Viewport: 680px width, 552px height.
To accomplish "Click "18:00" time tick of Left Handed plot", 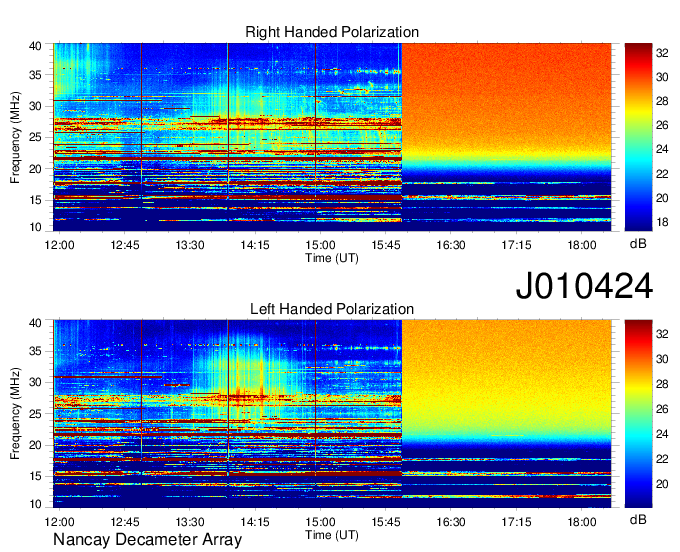I will click(x=582, y=522).
